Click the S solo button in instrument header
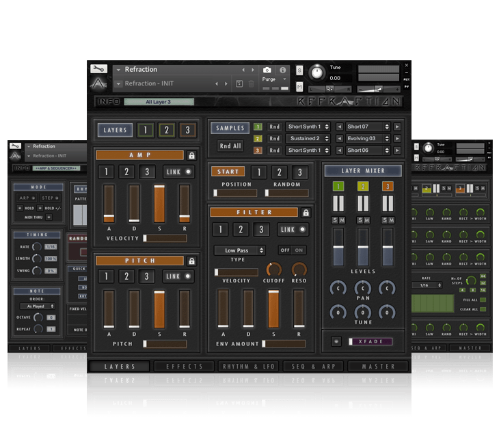This screenshot has width=499, height=448. pos(299,70)
